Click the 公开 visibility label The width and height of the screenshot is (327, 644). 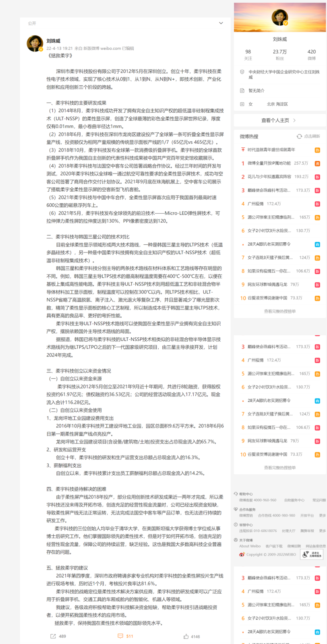click(x=32, y=23)
